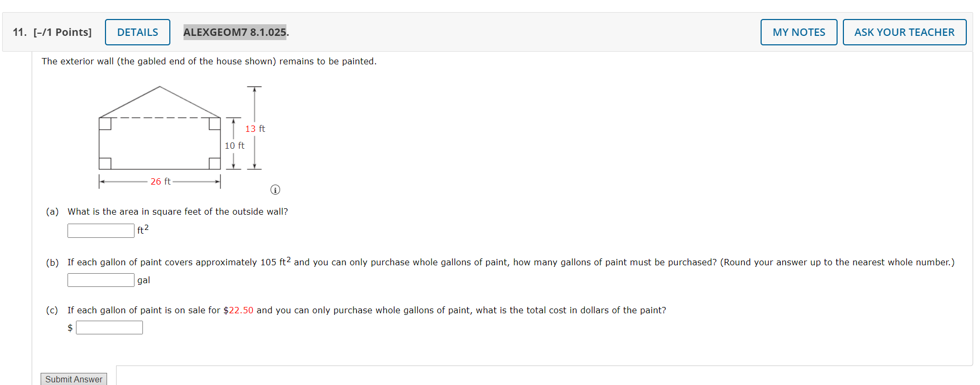The height and width of the screenshot is (385, 980).
Task: Focus the gallons answer field for part (b)
Action: 101,280
